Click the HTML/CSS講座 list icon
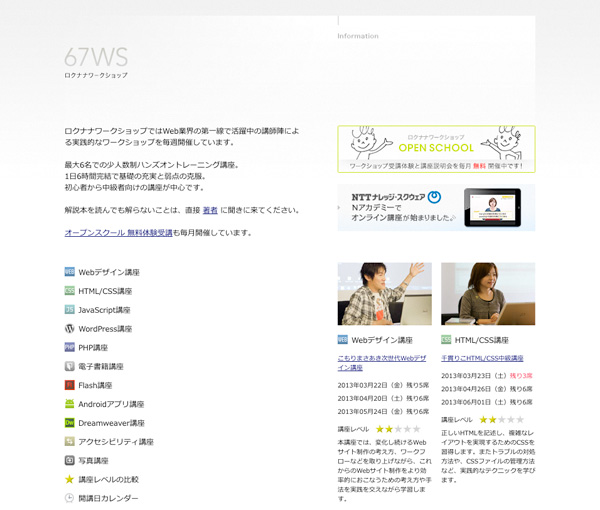 click(70, 291)
